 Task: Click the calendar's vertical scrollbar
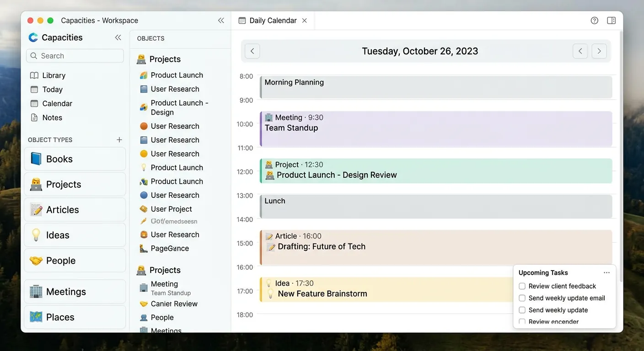click(x=621, y=155)
